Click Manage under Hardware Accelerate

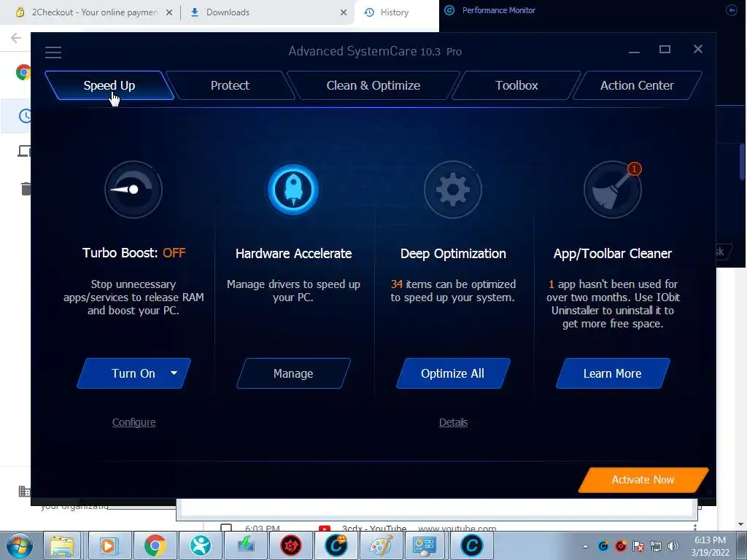coord(293,373)
